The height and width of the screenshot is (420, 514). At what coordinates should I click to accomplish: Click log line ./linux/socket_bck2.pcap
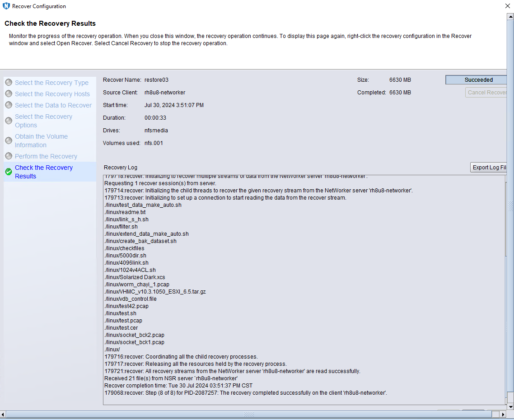pyautogui.click(x=135, y=335)
